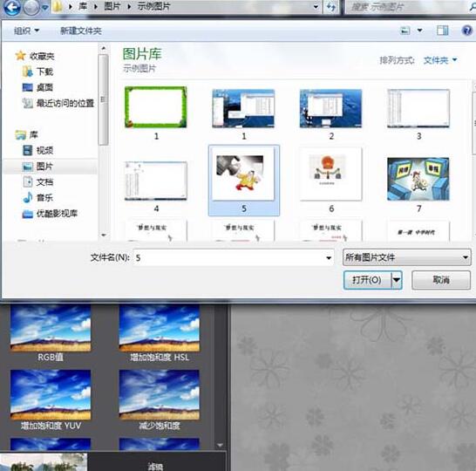Select 桌面 in sidebar
The width and height of the screenshot is (476, 471).
coord(37,87)
